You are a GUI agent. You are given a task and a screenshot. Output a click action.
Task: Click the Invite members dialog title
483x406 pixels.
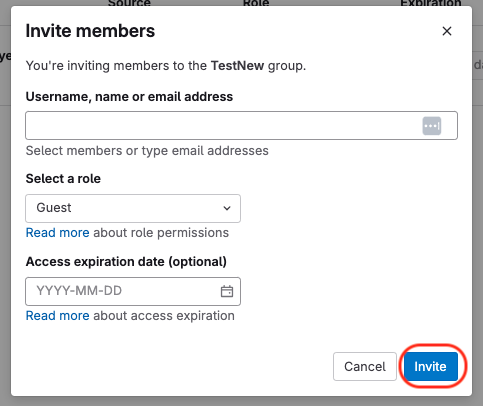pos(90,31)
